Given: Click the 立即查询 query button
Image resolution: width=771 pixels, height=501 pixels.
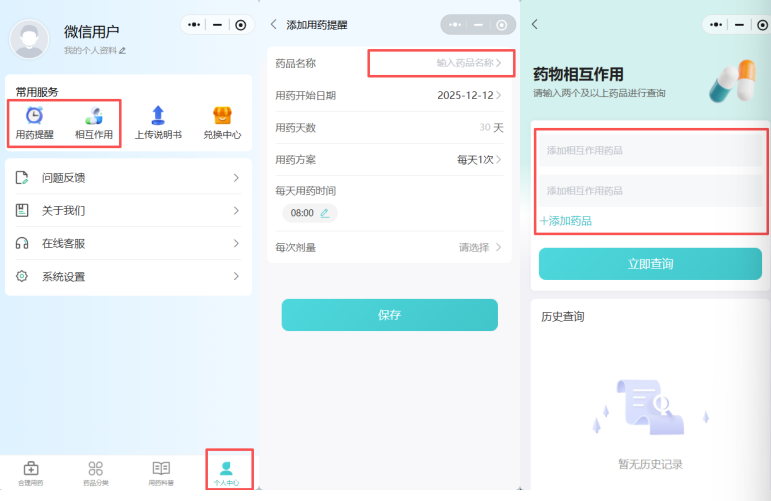Looking at the screenshot, I should [650, 264].
